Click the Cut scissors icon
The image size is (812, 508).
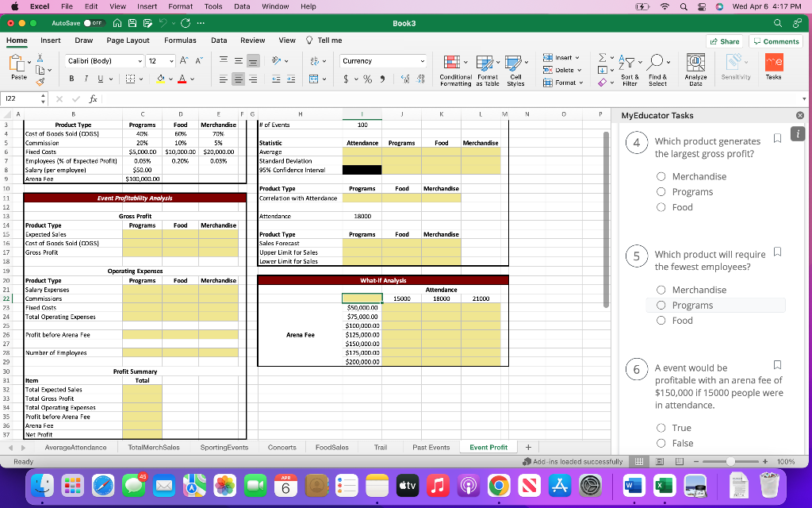[40, 57]
